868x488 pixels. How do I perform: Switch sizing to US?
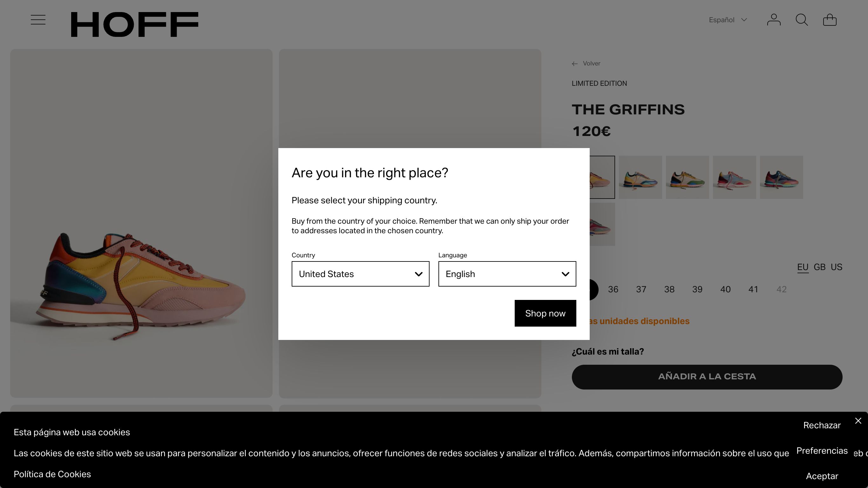click(837, 267)
